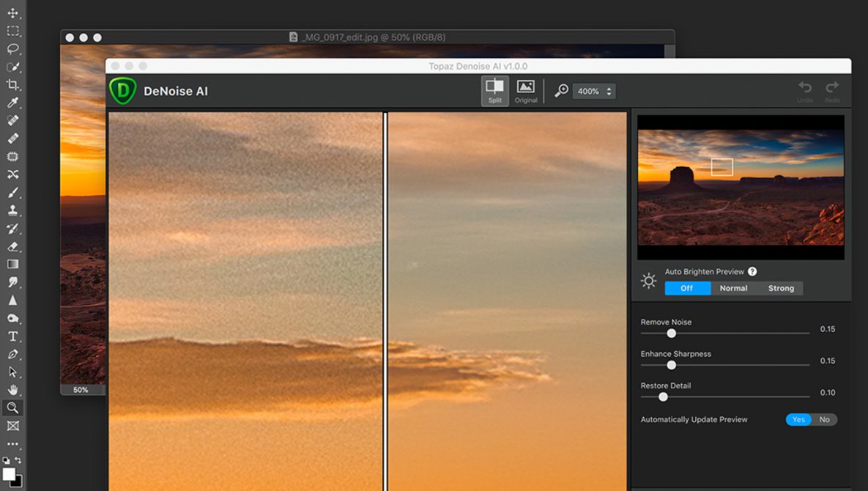The height and width of the screenshot is (491, 868).
Task: Switch to Original view
Action: pyautogui.click(x=526, y=91)
